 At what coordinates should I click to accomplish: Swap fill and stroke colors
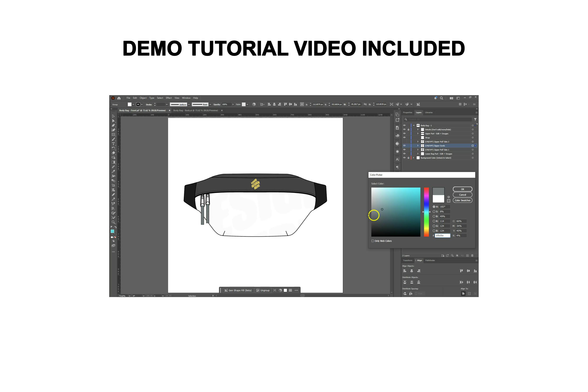pos(115,227)
